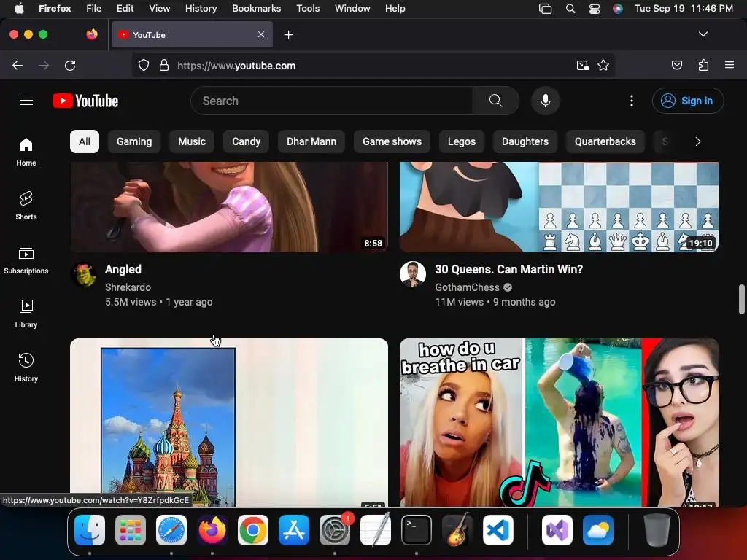Reload the current page
The image size is (747, 560).
point(70,65)
